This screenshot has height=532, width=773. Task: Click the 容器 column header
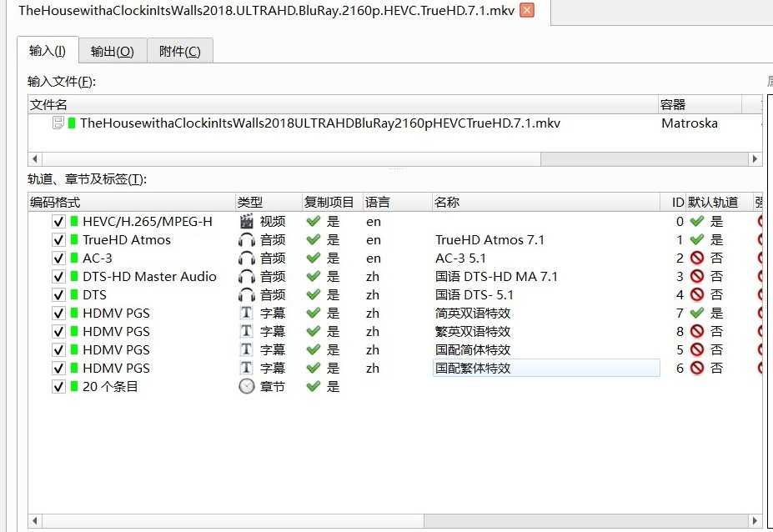[x=700, y=104]
